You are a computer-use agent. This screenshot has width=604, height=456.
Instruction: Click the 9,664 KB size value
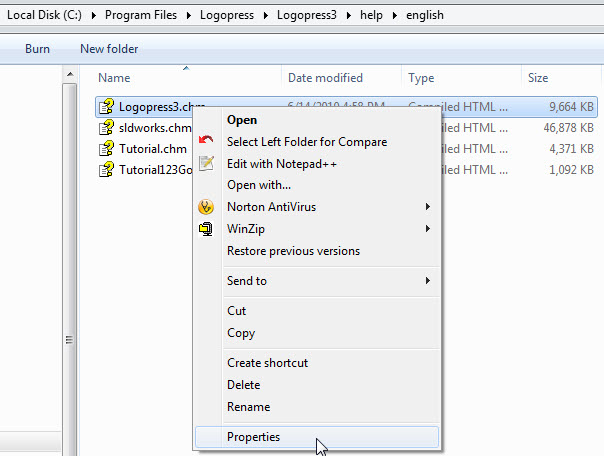tap(571, 107)
